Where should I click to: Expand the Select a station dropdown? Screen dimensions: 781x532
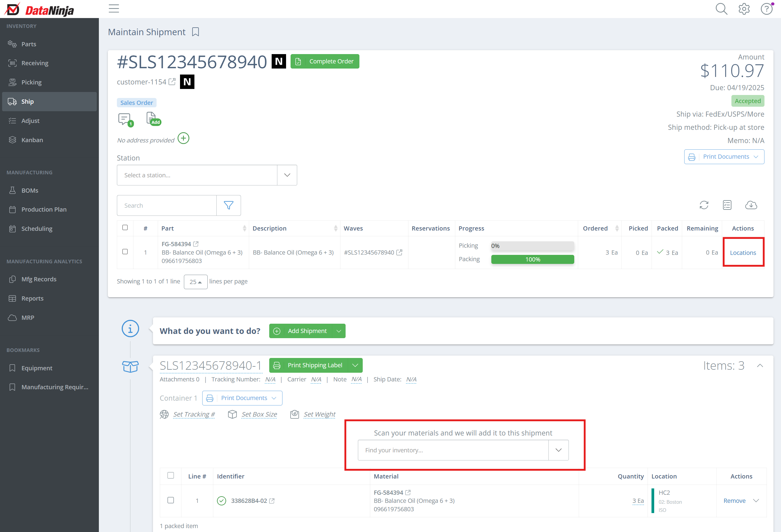click(287, 175)
